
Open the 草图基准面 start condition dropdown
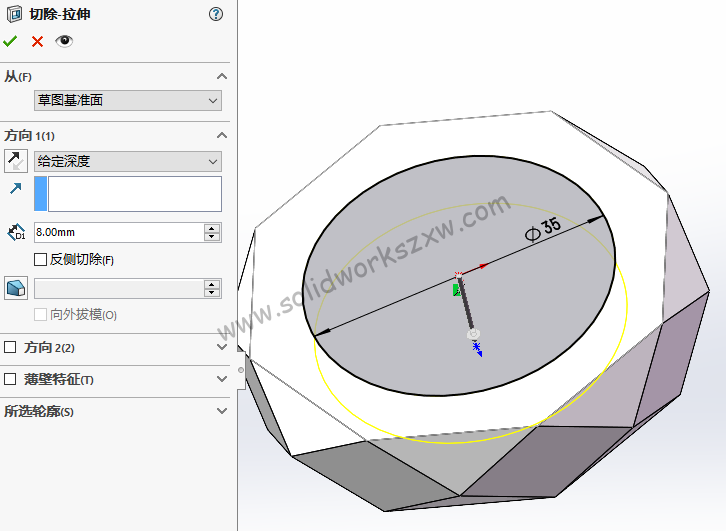click(x=128, y=100)
